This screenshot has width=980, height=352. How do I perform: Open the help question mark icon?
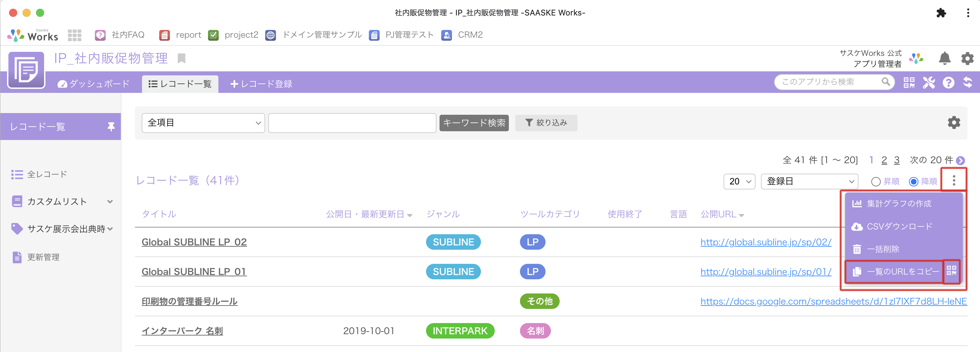click(948, 82)
